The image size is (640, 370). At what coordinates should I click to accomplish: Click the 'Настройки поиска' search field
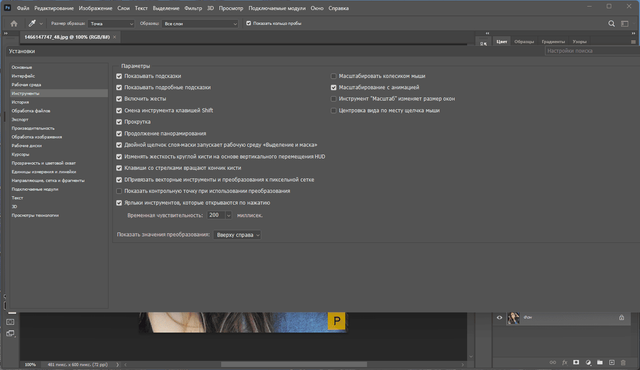(x=592, y=51)
